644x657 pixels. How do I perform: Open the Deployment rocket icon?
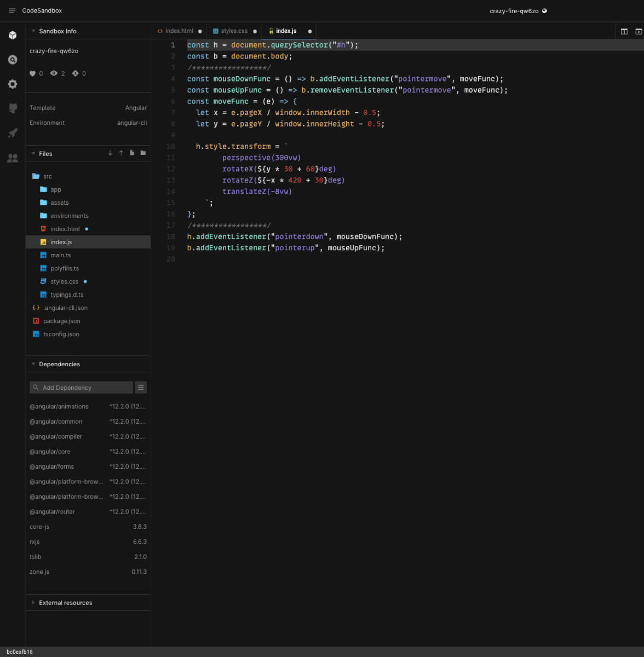pyautogui.click(x=13, y=133)
